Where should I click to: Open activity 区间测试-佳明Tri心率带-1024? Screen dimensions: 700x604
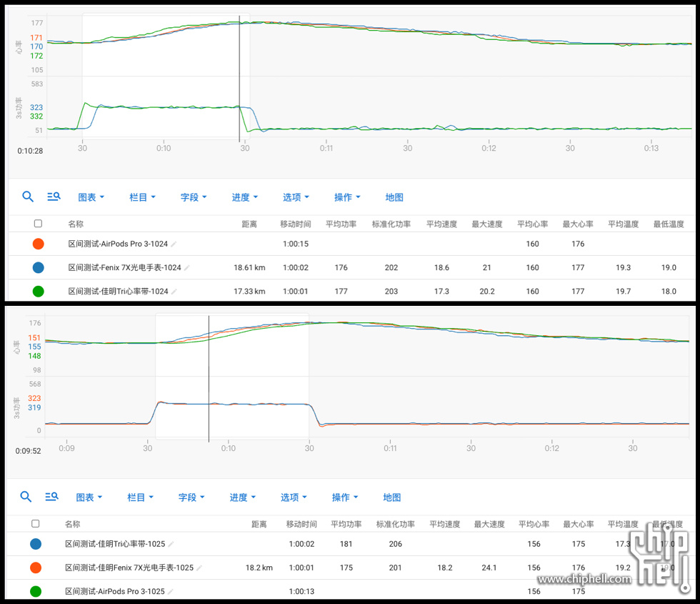point(119,292)
